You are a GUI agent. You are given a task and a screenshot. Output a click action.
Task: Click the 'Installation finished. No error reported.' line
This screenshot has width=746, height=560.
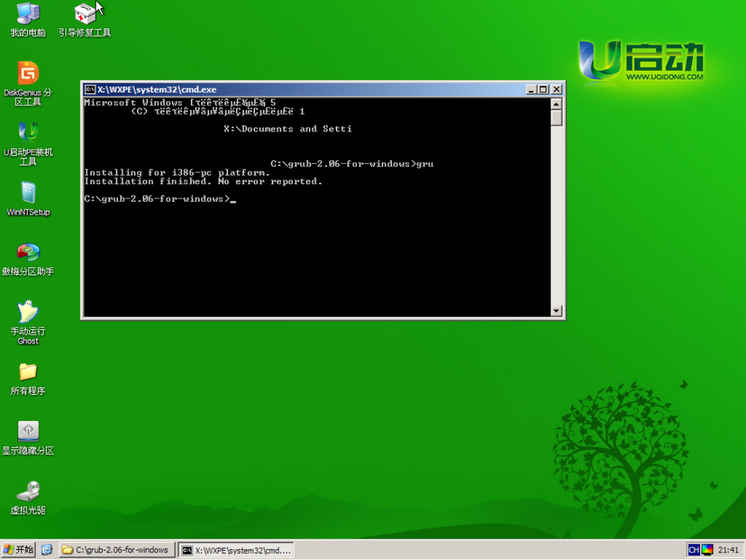click(x=203, y=181)
